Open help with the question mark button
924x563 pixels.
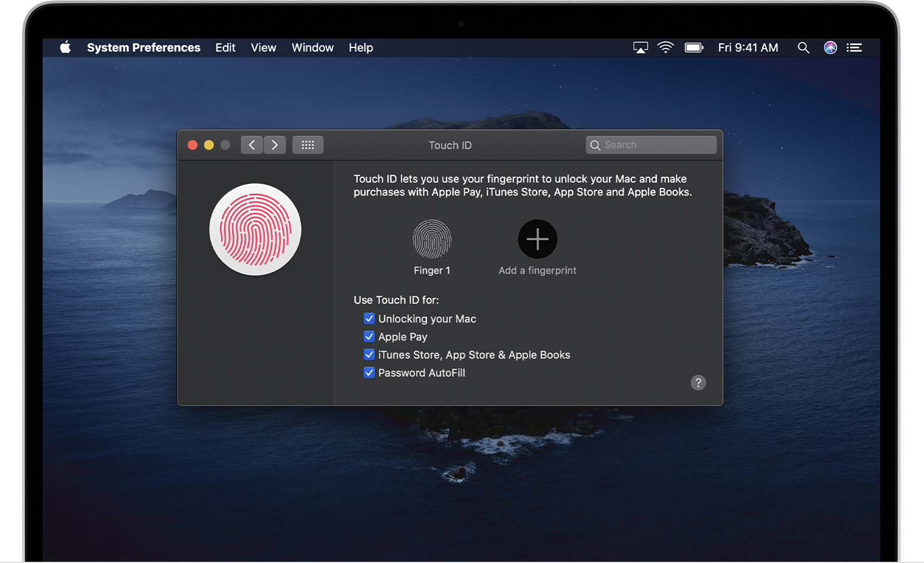tap(698, 383)
